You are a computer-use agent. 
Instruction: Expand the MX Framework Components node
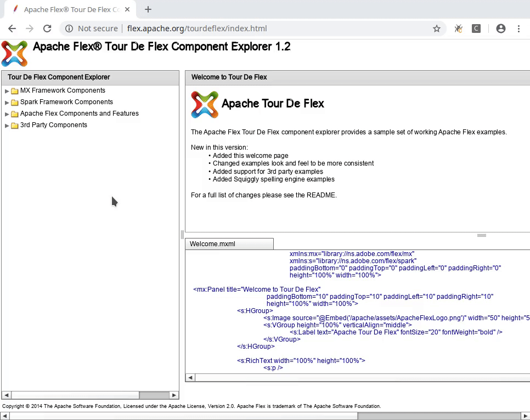pos(7,91)
